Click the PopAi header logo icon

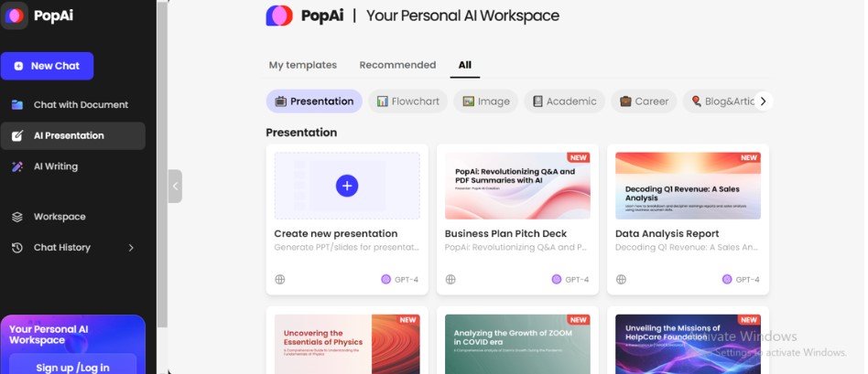[x=279, y=16]
